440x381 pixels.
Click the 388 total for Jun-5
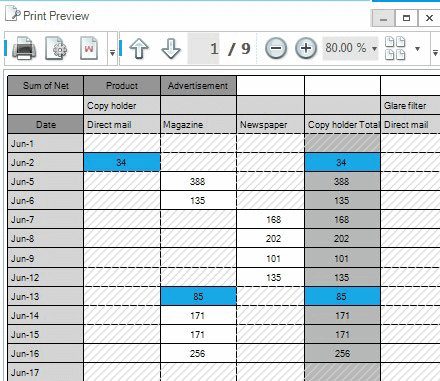(342, 182)
